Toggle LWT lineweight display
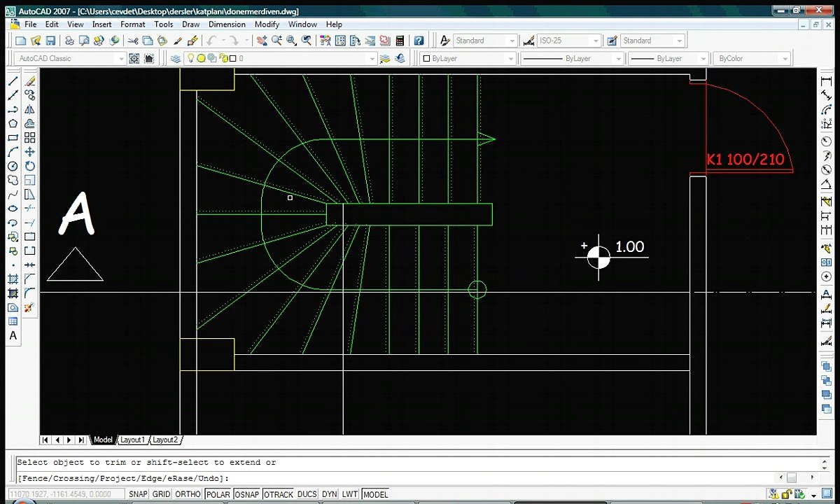Viewport: 840px width, 504px height. coord(349,494)
